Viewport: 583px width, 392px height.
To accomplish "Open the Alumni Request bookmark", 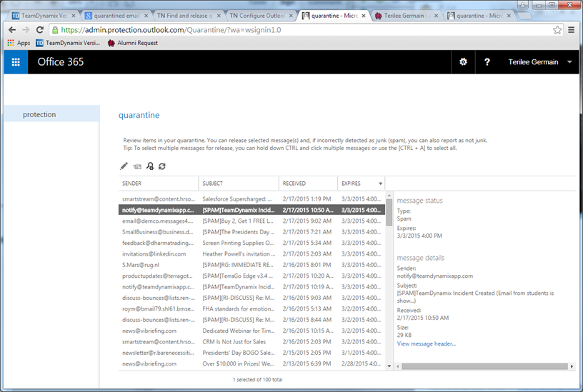I will coord(133,43).
